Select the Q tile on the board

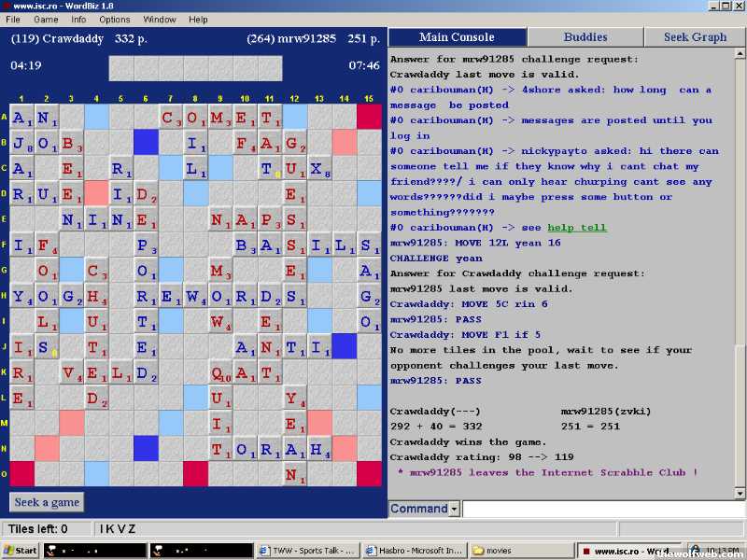tap(219, 373)
